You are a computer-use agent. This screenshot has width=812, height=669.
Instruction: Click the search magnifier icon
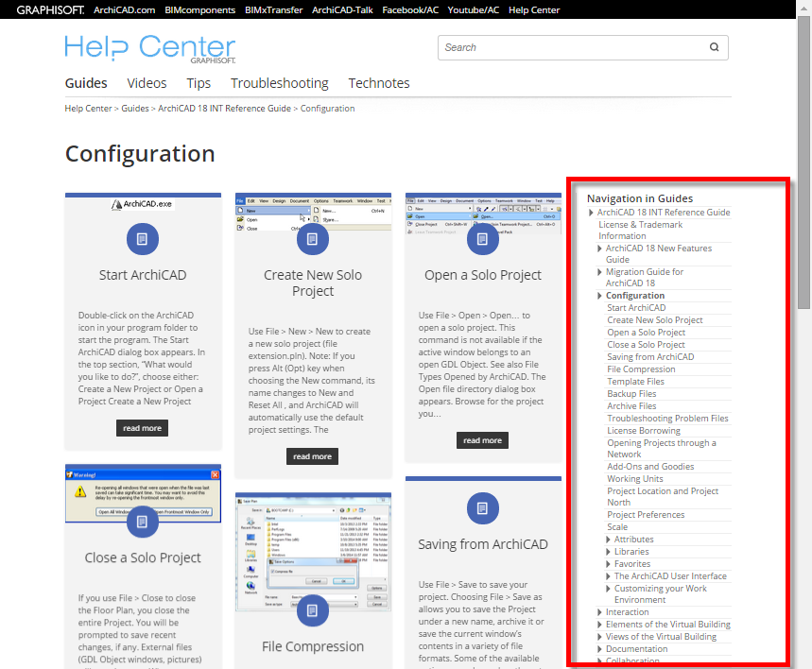(x=714, y=47)
